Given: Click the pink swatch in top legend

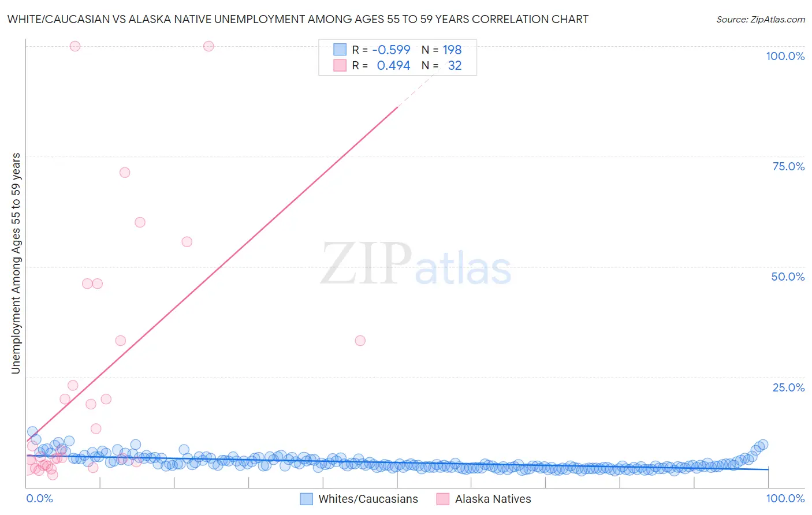Looking at the screenshot, I should click(340, 65).
